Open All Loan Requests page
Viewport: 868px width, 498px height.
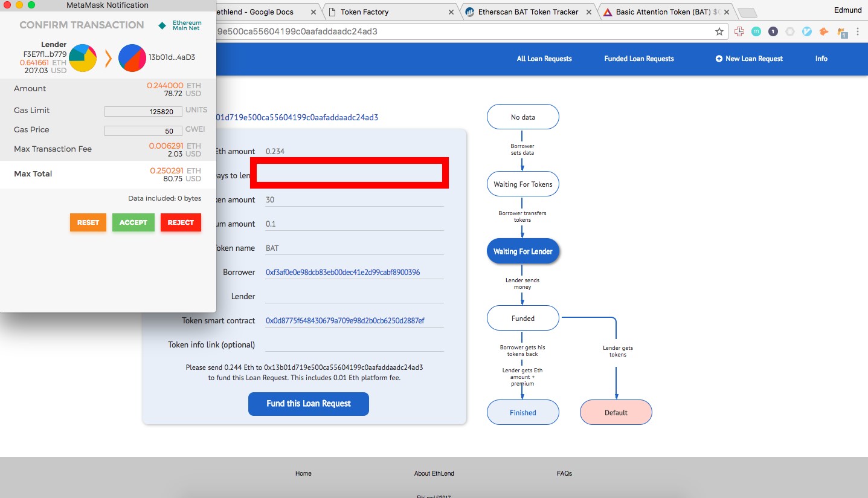tap(544, 59)
